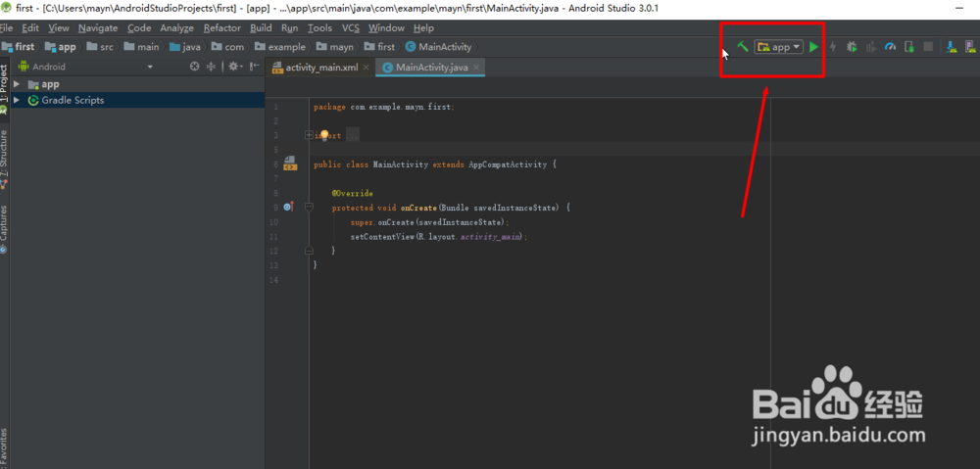The height and width of the screenshot is (469, 980).
Task: Hide the Project panel with the hide icon
Action: pos(255,67)
